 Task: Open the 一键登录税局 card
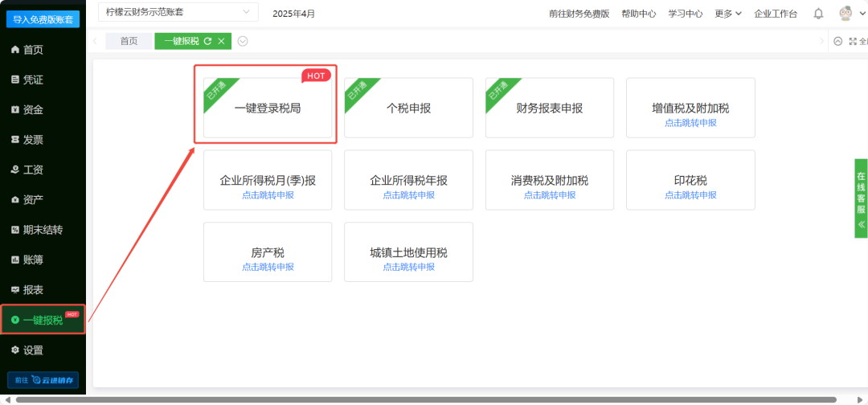click(268, 108)
